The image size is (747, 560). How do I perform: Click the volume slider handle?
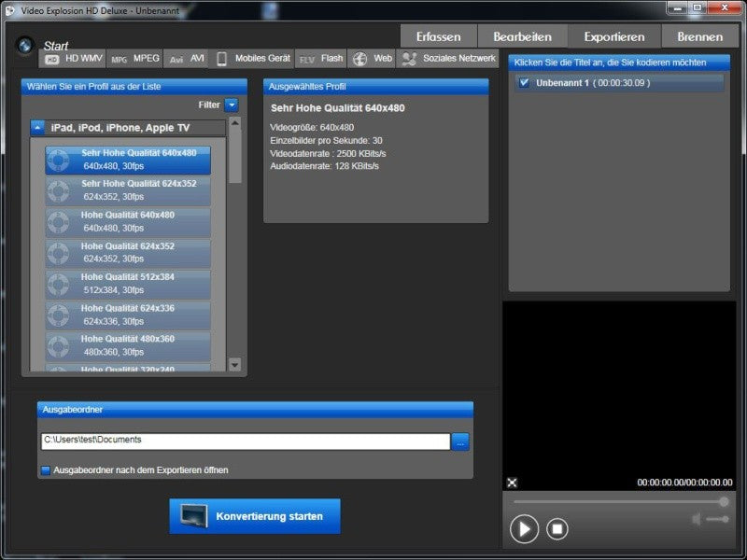tap(726, 519)
